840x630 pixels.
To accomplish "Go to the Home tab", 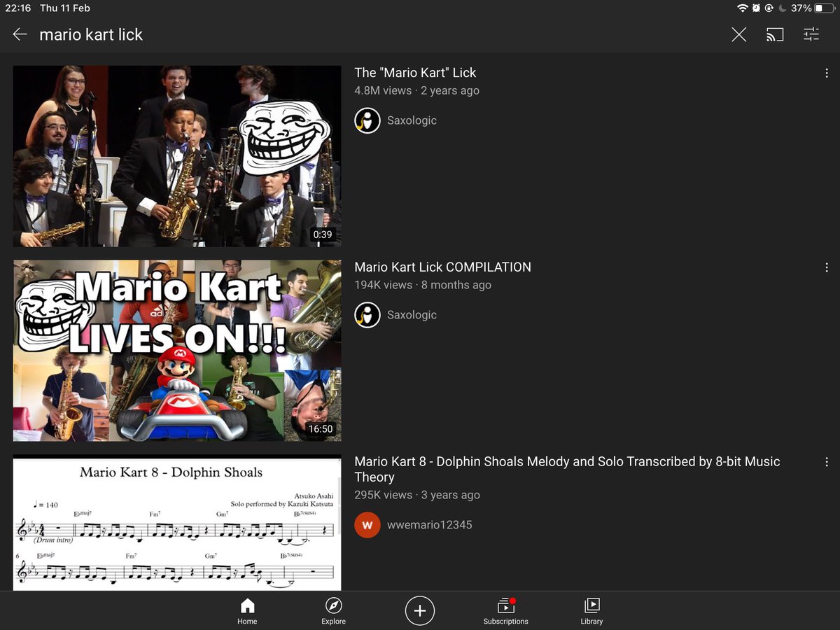I will 247,610.
